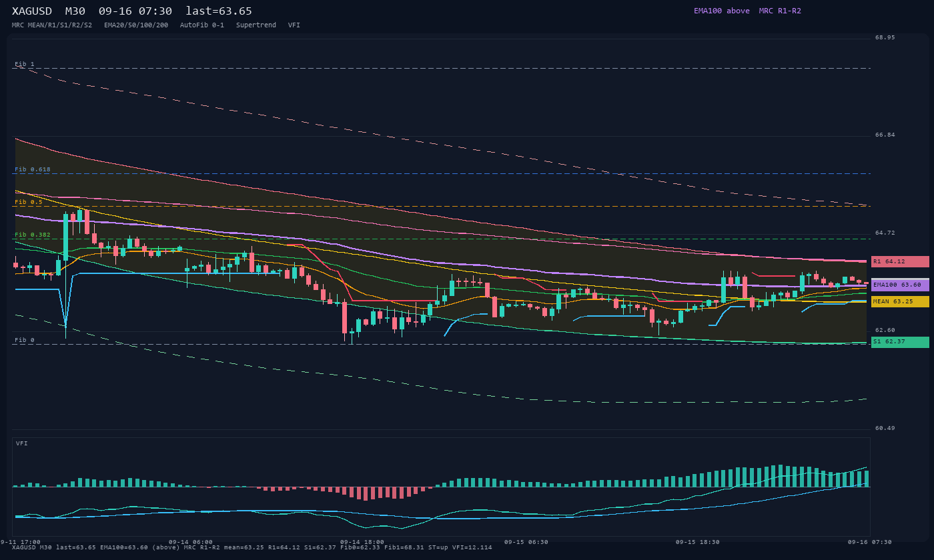Click the 'EMA100 above' status label at top right
The image size is (934, 560).
[x=722, y=11]
